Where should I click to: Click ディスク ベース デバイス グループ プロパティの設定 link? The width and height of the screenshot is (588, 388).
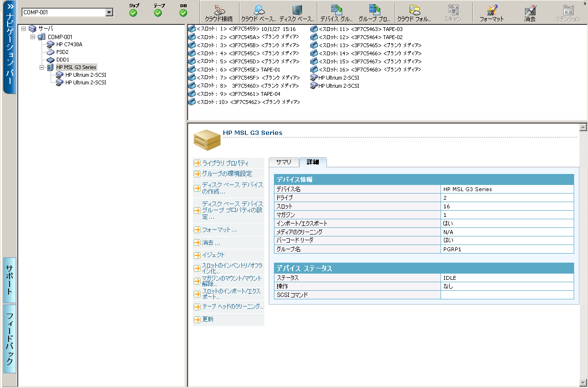point(232,210)
